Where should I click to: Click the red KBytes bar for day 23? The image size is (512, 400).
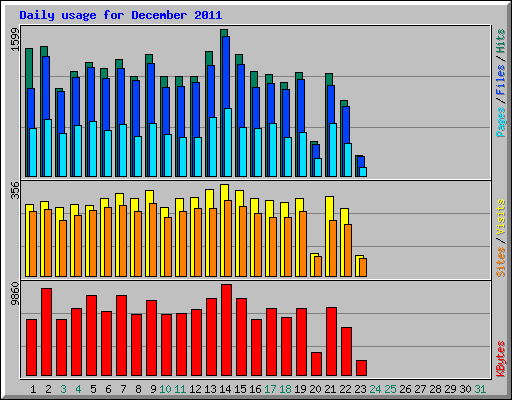361,368
